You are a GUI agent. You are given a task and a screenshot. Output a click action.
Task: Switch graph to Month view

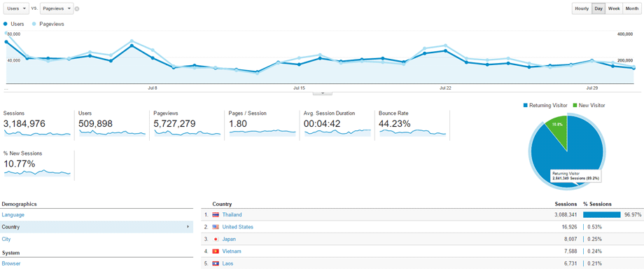(x=631, y=8)
